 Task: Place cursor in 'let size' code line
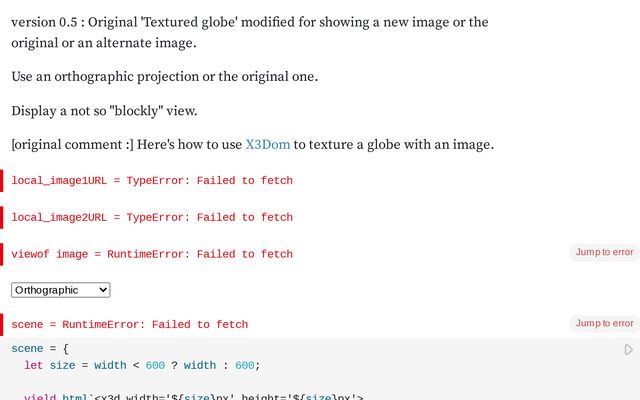pyautogui.click(x=100, y=366)
